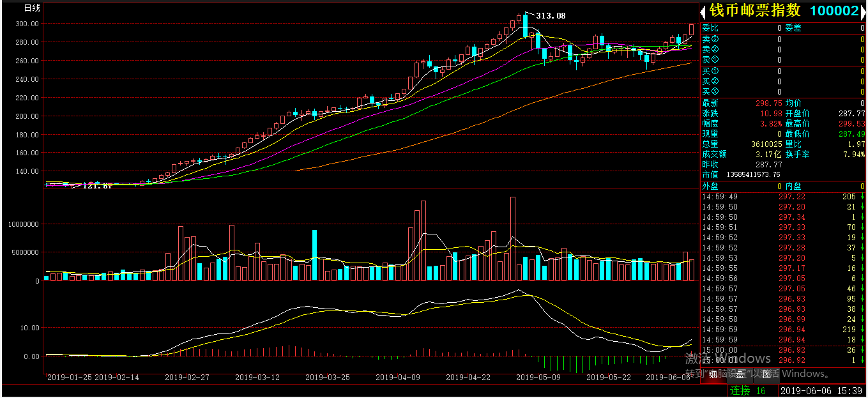Go to previous security with left arrow

[x=703, y=11]
